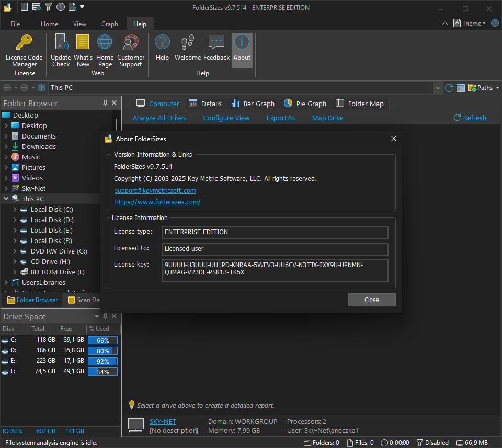Viewport: 502px width, 448px height.
Task: Click the Configure View link
Action: coord(226,118)
